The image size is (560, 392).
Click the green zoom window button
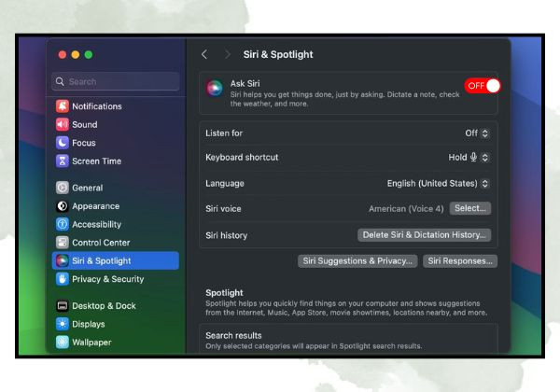89,55
